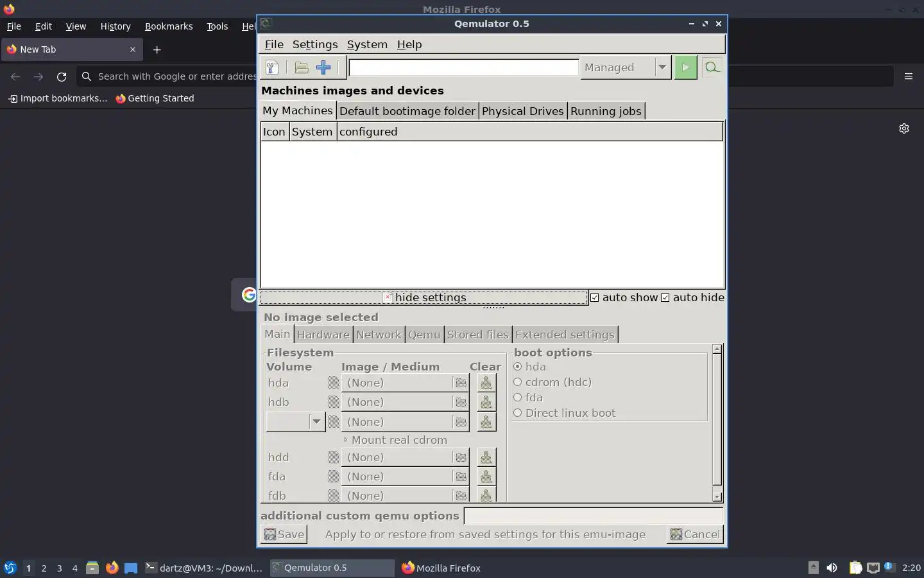Start the machine with green play button
924x578 pixels.
coord(686,67)
